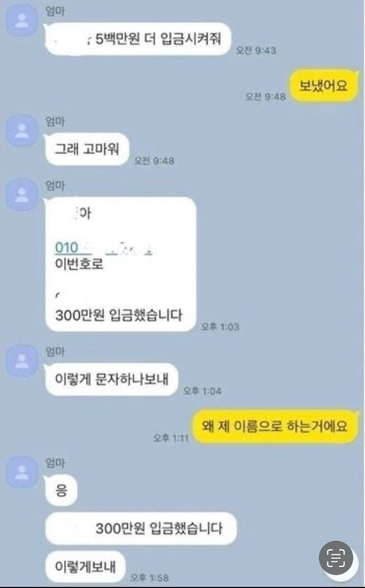Viewport: 365px width, 588px height.
Task: Select the short 응 message bubble
Action: 61,490
